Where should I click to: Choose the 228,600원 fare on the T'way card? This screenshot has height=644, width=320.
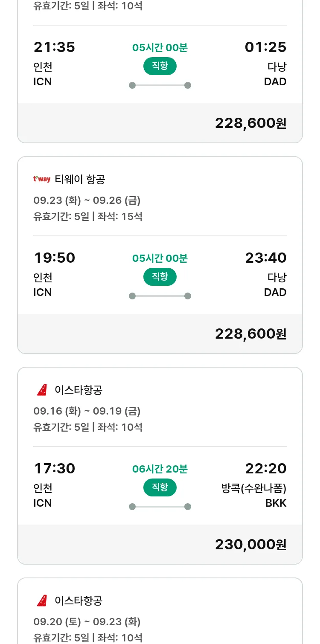250,334
